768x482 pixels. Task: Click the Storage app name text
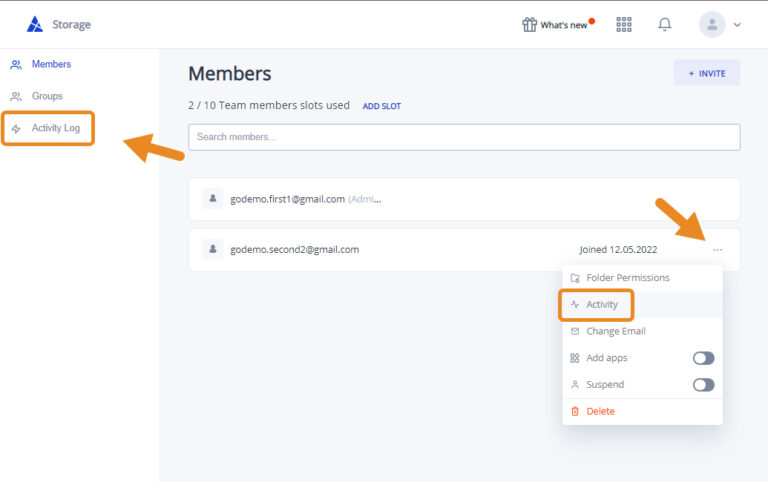tap(72, 24)
